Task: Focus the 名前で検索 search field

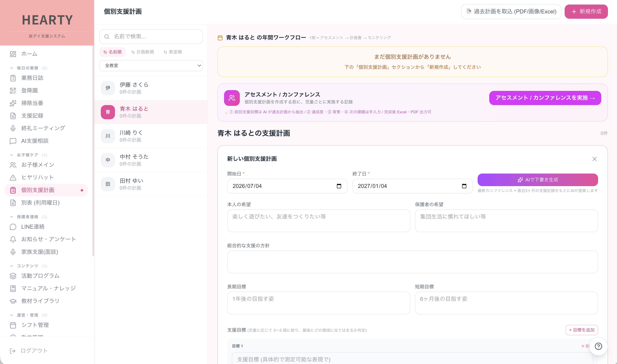Action: tap(151, 37)
